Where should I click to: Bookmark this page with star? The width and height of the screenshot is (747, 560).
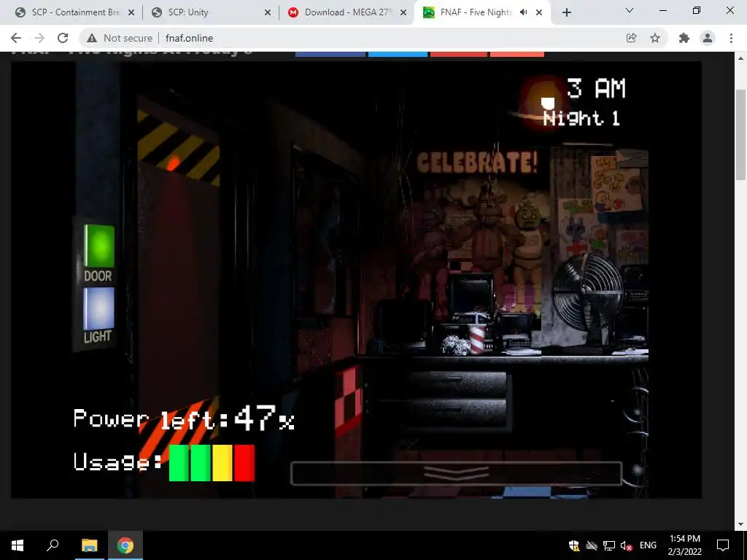pyautogui.click(x=655, y=38)
